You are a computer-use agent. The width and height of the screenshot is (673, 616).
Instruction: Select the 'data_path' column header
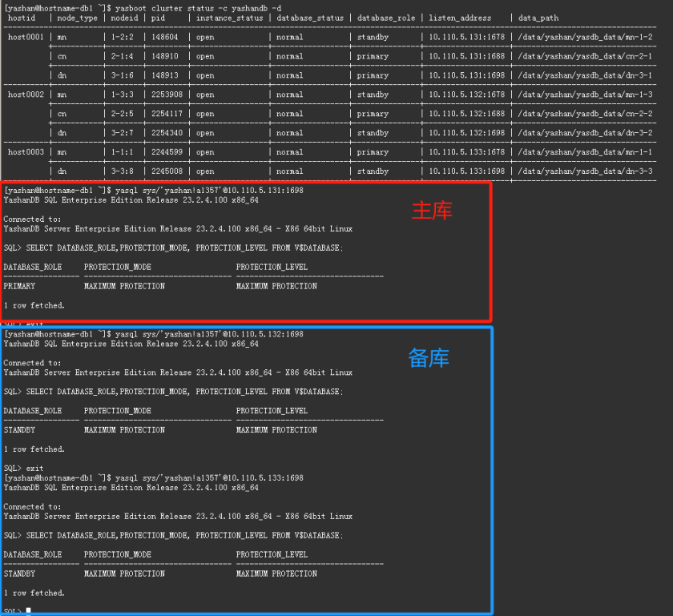[538, 18]
